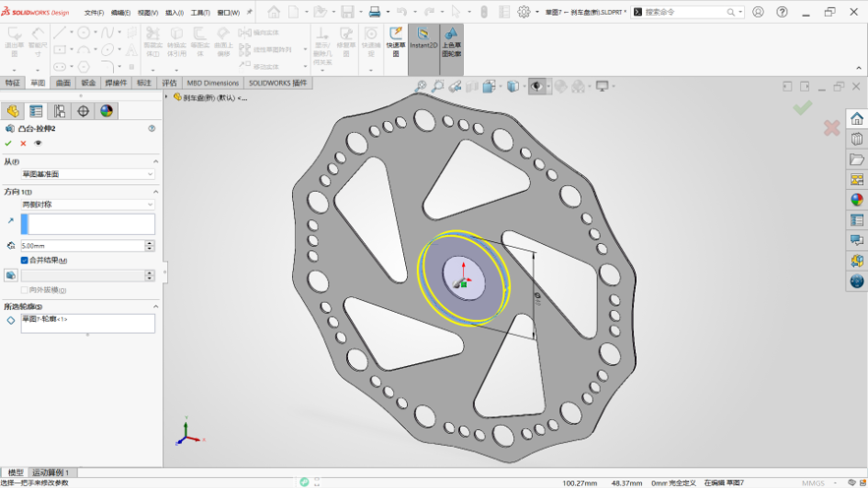This screenshot has height=488, width=868.
Task: Switch to the 钣金 (Sheet Metal) tab
Action: click(88, 83)
